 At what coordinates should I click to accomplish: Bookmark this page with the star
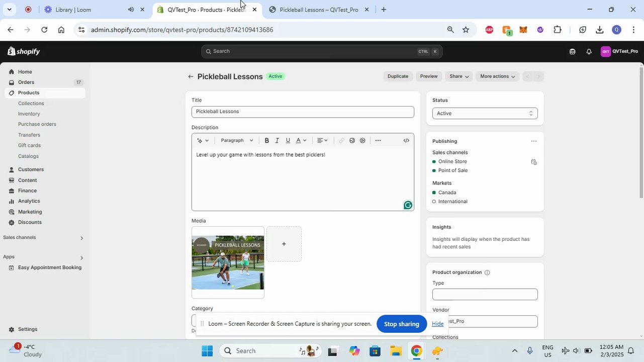point(466,30)
